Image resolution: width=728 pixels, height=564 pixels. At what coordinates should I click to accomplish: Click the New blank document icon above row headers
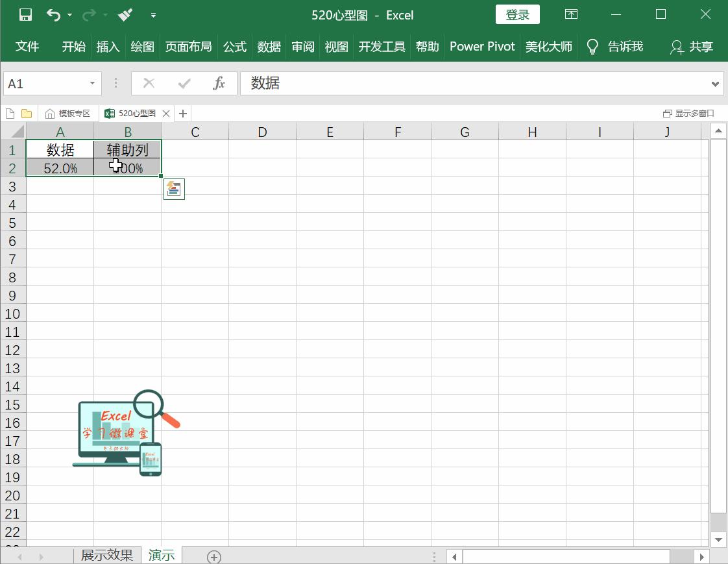click(10, 112)
